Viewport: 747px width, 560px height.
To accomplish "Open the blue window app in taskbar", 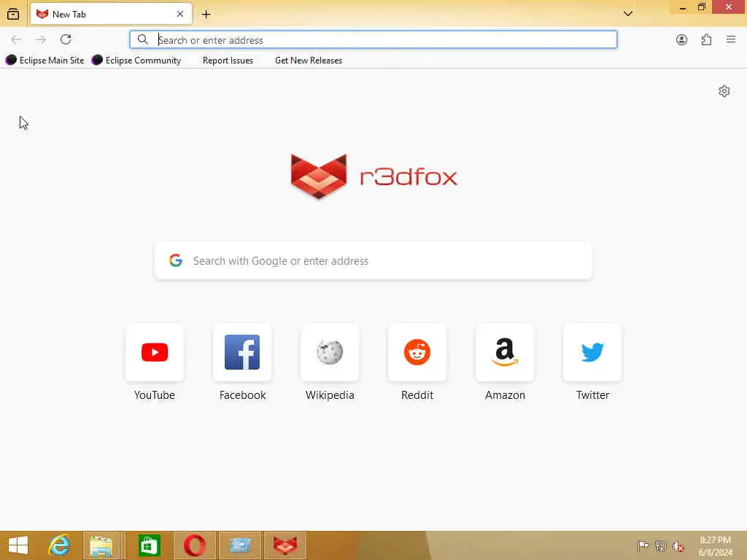I will click(x=240, y=545).
